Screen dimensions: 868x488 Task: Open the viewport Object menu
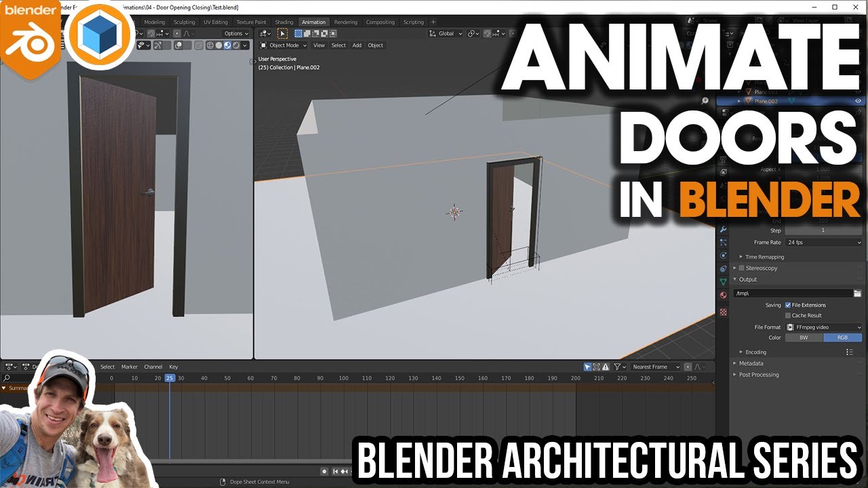point(376,45)
